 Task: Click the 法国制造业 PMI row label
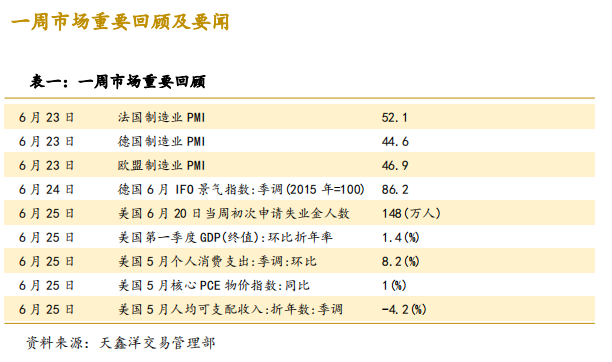click(162, 117)
